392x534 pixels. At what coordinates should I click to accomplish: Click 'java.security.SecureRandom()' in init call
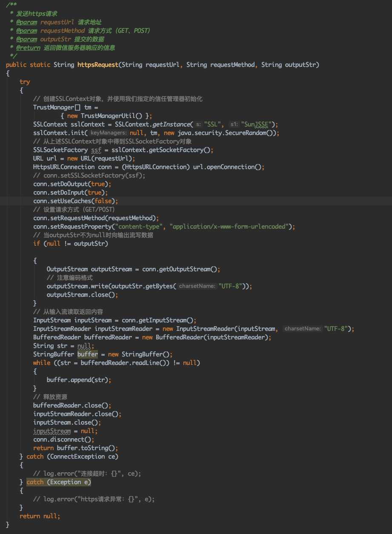tap(228, 133)
